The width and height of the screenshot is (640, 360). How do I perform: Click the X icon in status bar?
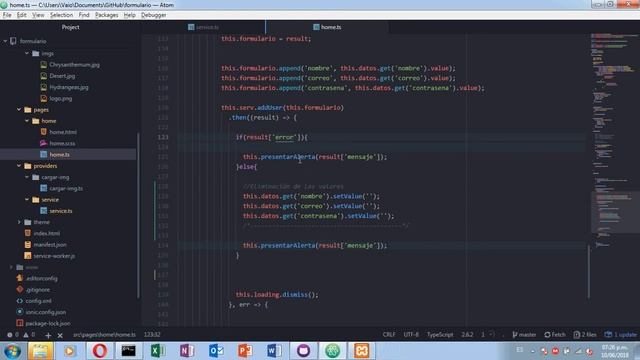click(60, 335)
